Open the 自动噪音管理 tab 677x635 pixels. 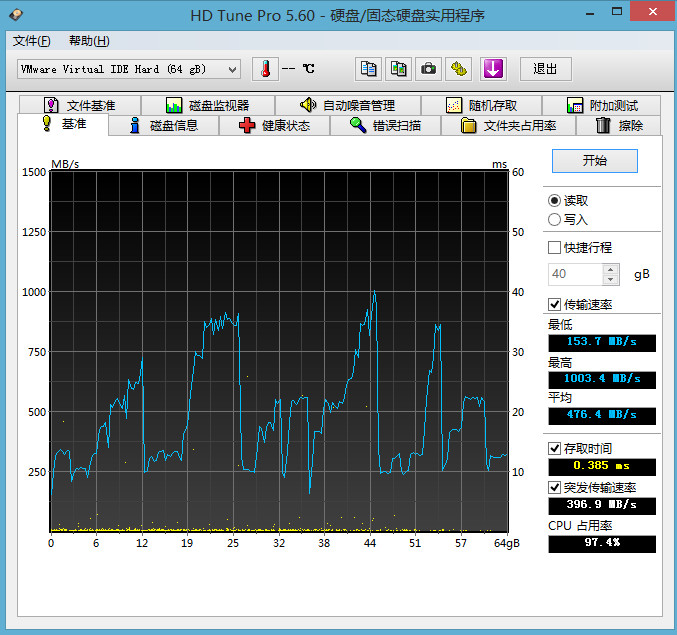point(348,105)
